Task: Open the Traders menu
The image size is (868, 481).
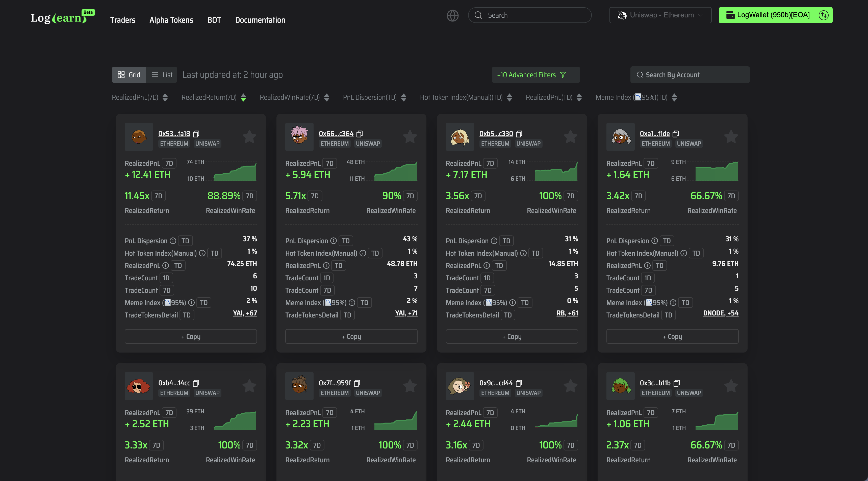Action: (x=123, y=20)
